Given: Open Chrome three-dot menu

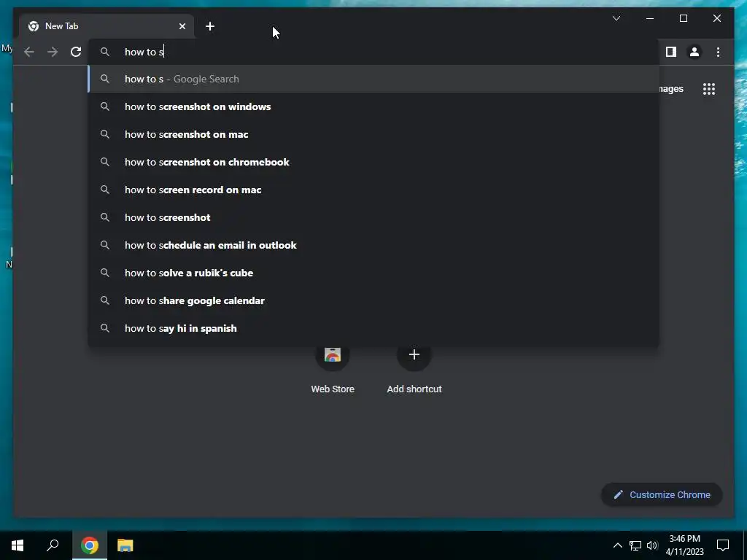Looking at the screenshot, I should (x=718, y=52).
